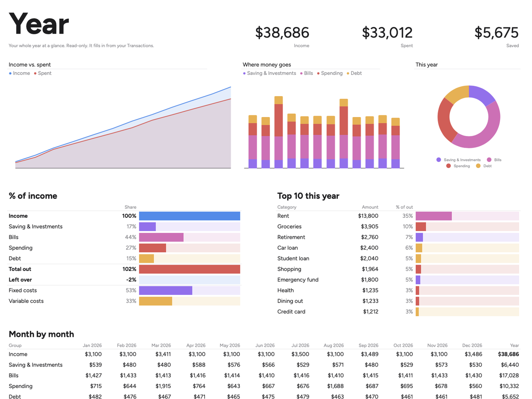
Task: Select the Total out 102% value
Action: pyautogui.click(x=129, y=269)
